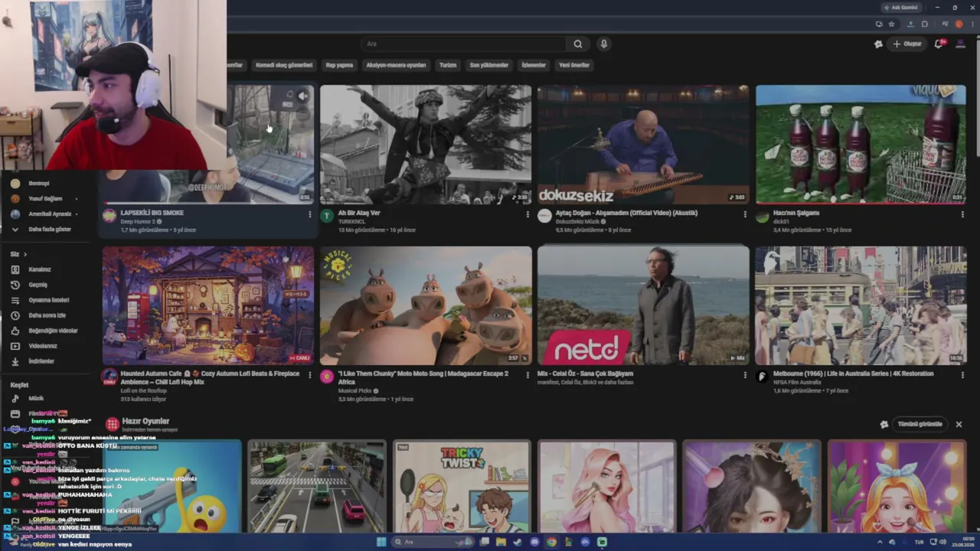
Task: Open more options for Celal Öz mix
Action: 744,375
